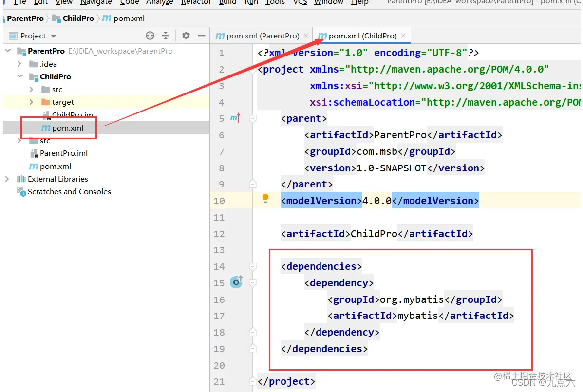Click the ChildPro module folder icon in tree

(x=34, y=77)
